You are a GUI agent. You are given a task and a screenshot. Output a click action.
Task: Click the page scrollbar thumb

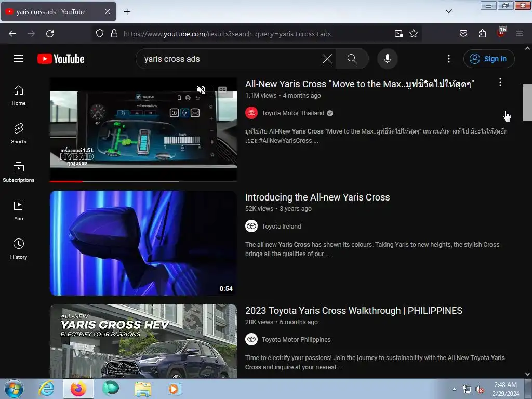click(527, 102)
